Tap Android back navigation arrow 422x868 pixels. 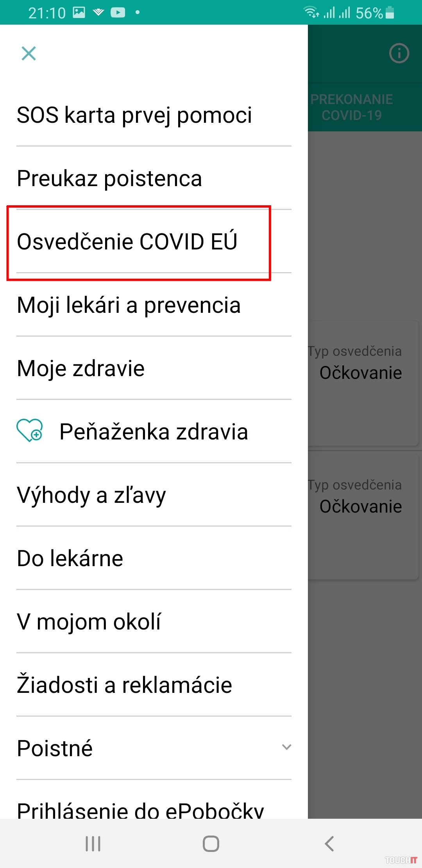click(x=329, y=843)
